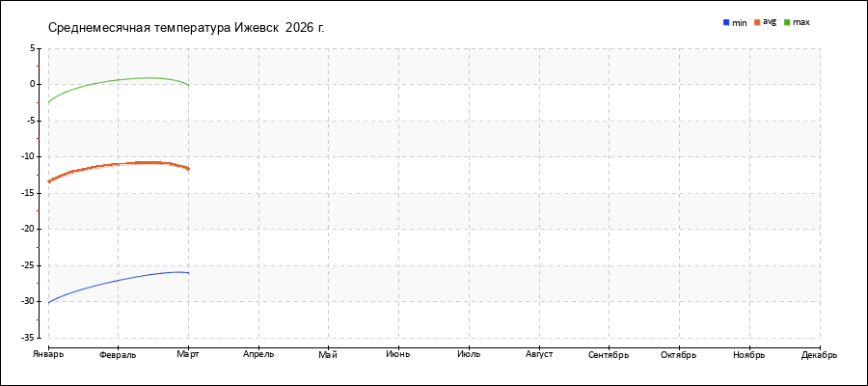Click the Апрель month label
Viewport: 868px width, 386px height.
pos(258,355)
